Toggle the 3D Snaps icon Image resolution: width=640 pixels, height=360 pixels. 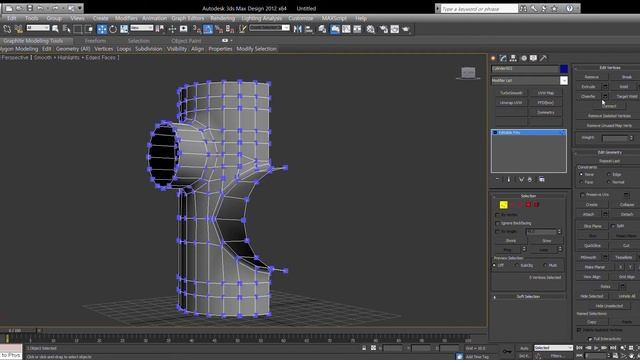[197, 29]
